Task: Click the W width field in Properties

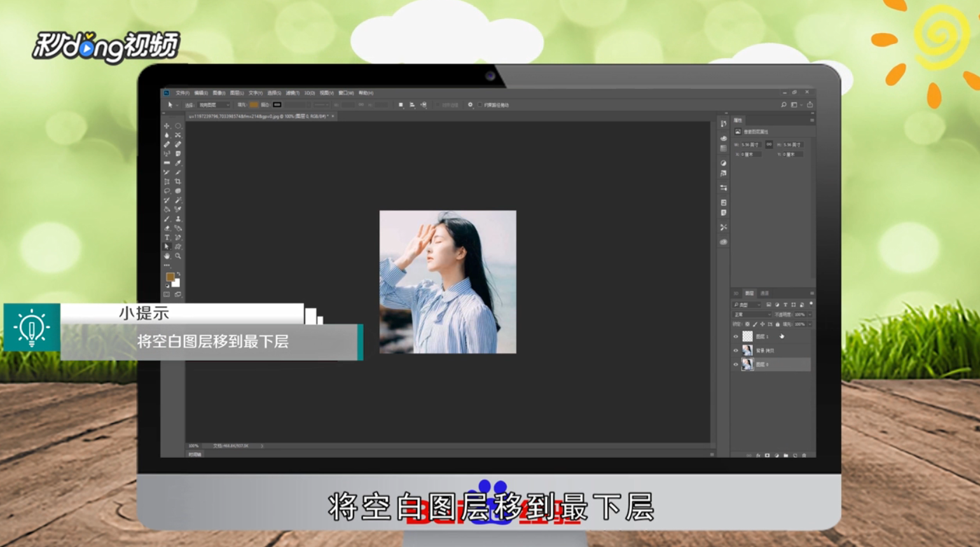Action: [751, 144]
